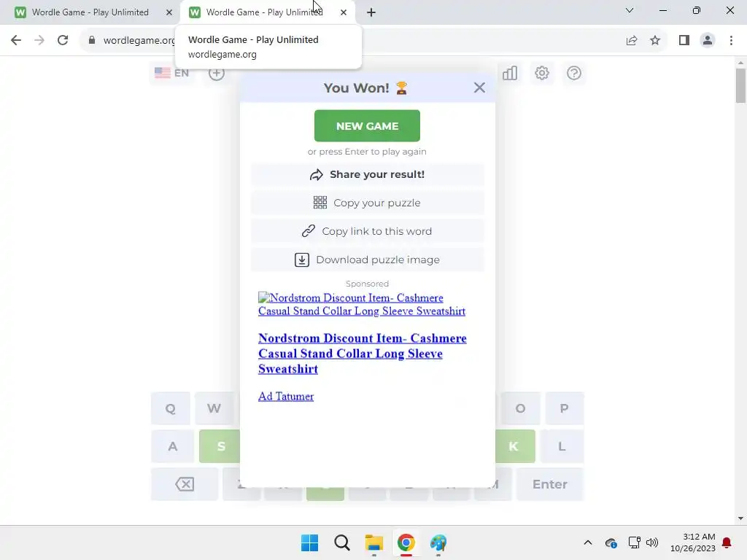Screen dimensions: 747x560
Task: Open the help question mark icon
Action: (x=574, y=73)
